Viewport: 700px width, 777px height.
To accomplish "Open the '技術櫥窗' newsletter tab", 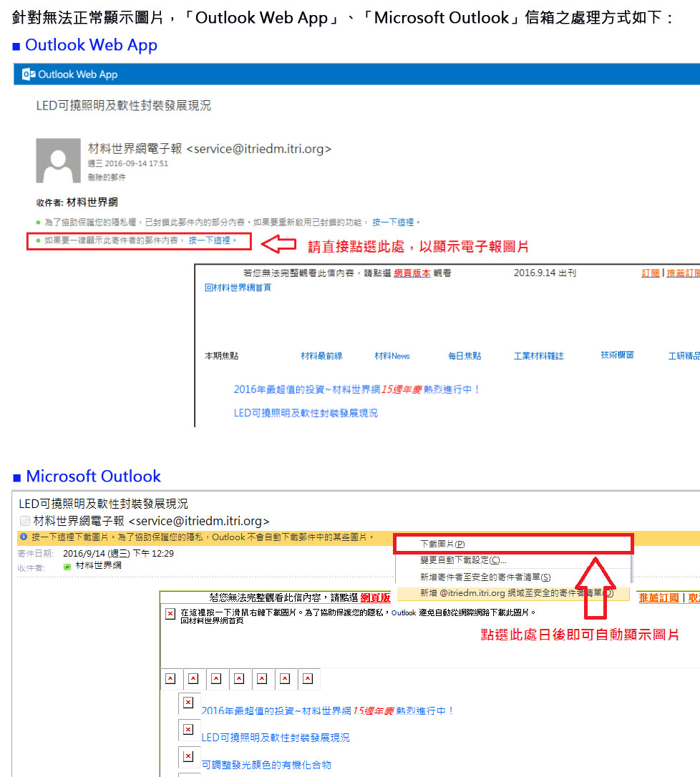I will pyautogui.click(x=617, y=355).
